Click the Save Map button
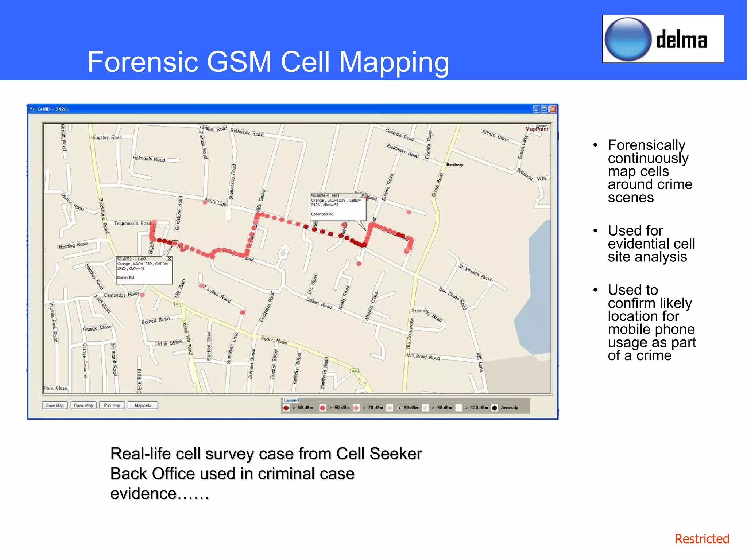The image size is (747, 560). pyautogui.click(x=55, y=405)
